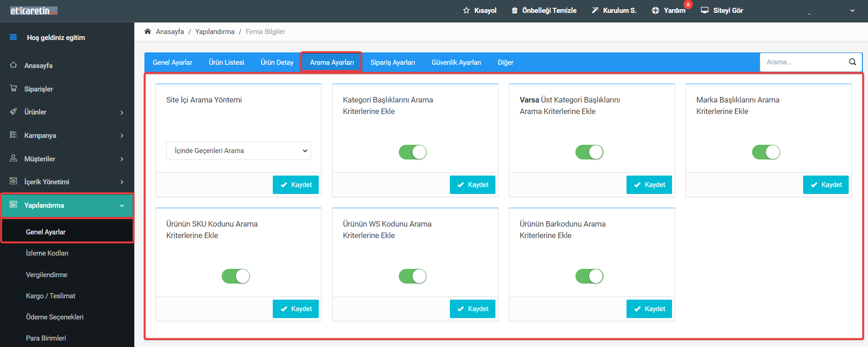Screen dimensions: 868x347
Task: Click the eticaretin logo
Action: tap(34, 10)
